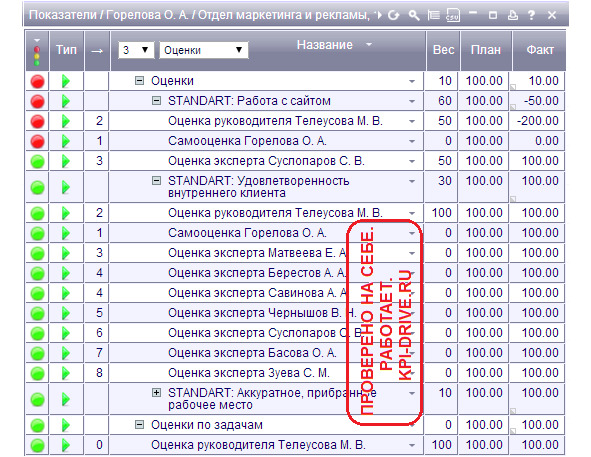Click red status circle of STANDART: Работа с сайтом
The height and width of the screenshot is (457, 591).
[37, 101]
